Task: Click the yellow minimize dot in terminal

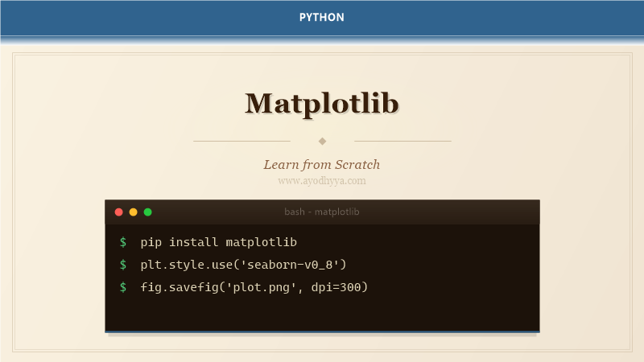Action: point(133,212)
